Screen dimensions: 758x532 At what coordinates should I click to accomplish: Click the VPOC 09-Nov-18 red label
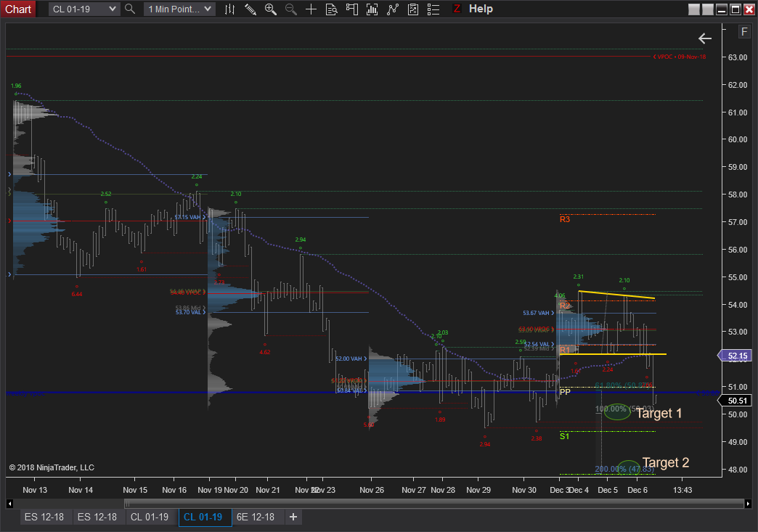pos(679,57)
